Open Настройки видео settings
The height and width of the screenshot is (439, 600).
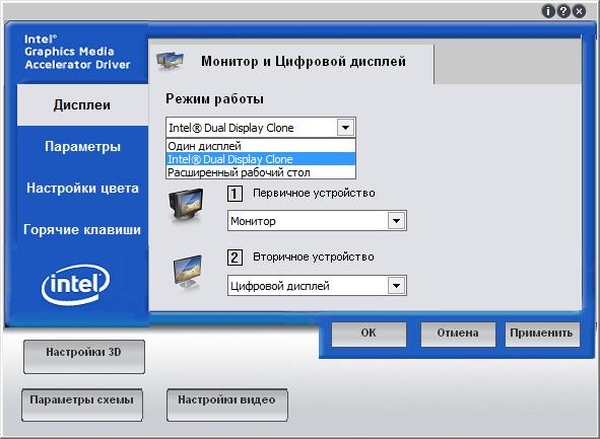click(x=227, y=405)
